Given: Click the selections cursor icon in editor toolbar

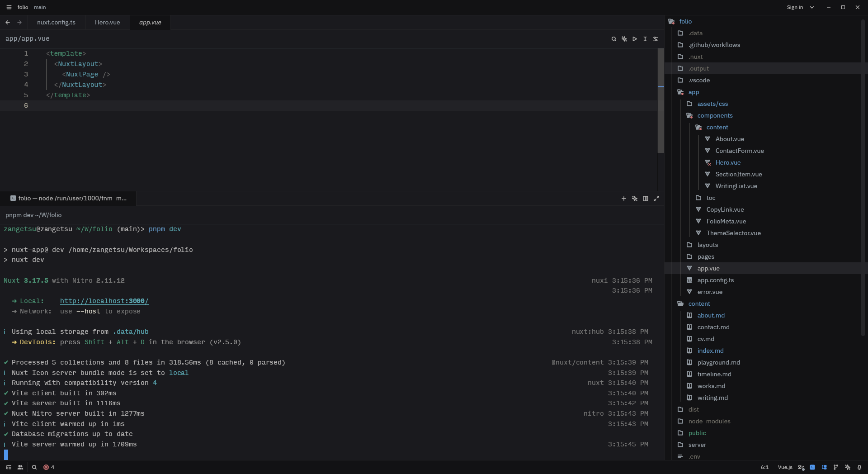Looking at the screenshot, I should tap(645, 39).
